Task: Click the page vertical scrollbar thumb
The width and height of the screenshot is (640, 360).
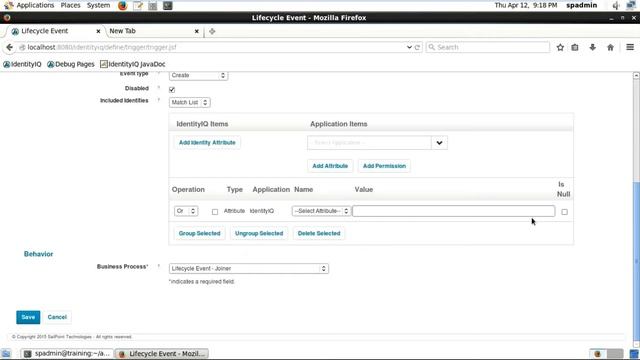Action: pyautogui.click(x=636, y=261)
